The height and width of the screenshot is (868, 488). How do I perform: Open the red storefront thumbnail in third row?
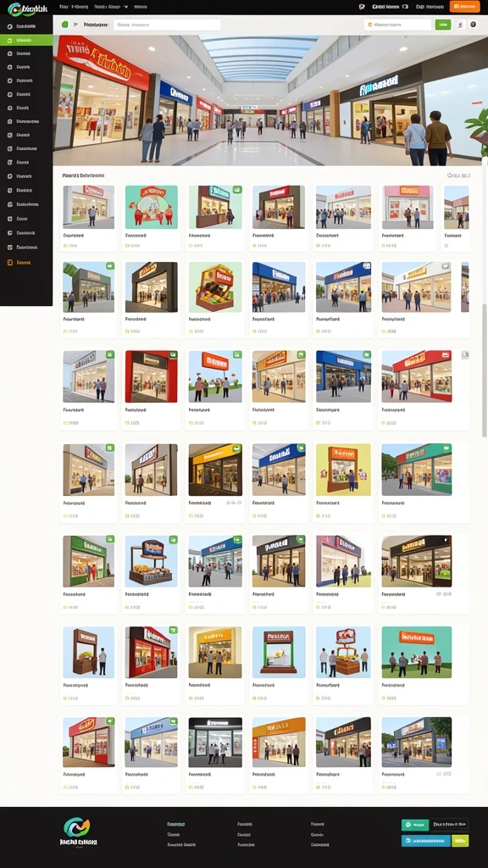click(x=151, y=376)
